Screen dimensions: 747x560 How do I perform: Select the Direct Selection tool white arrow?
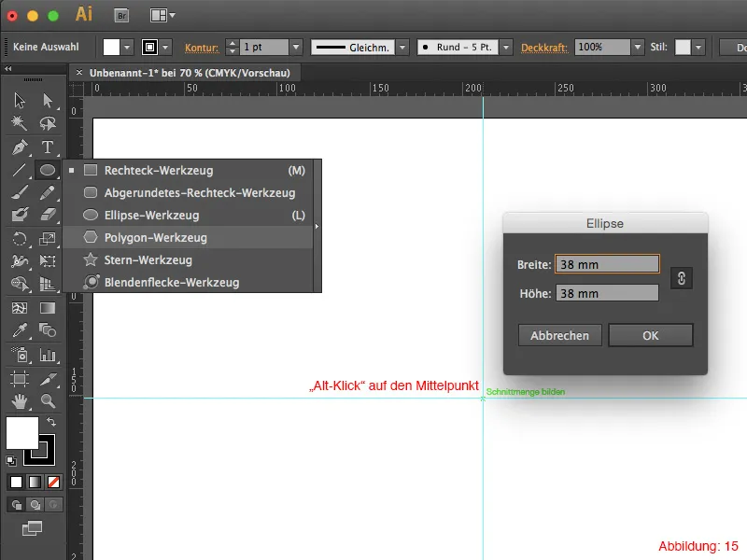[x=48, y=101]
